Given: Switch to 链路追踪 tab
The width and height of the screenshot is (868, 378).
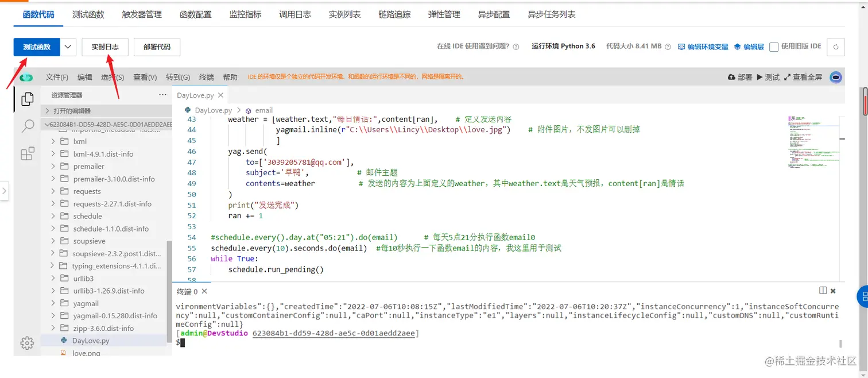Looking at the screenshot, I should point(395,14).
